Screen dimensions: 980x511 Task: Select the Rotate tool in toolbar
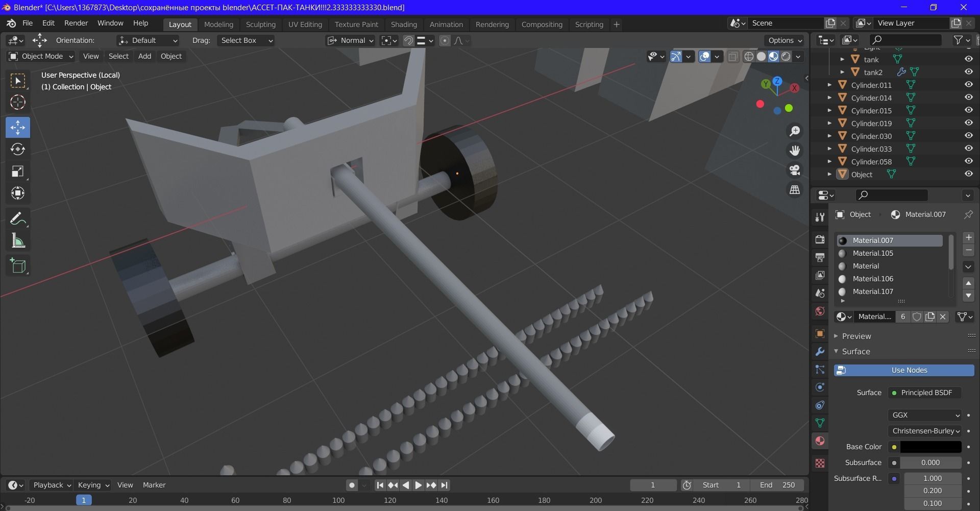click(18, 149)
